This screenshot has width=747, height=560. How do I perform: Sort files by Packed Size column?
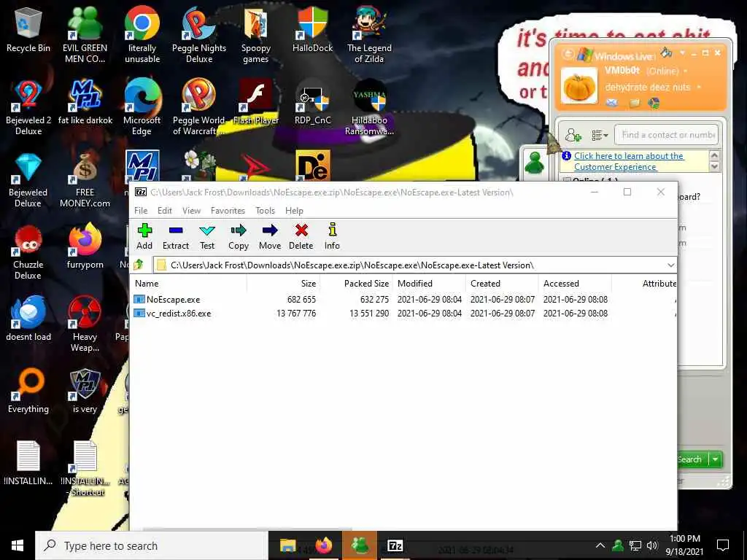356,284
